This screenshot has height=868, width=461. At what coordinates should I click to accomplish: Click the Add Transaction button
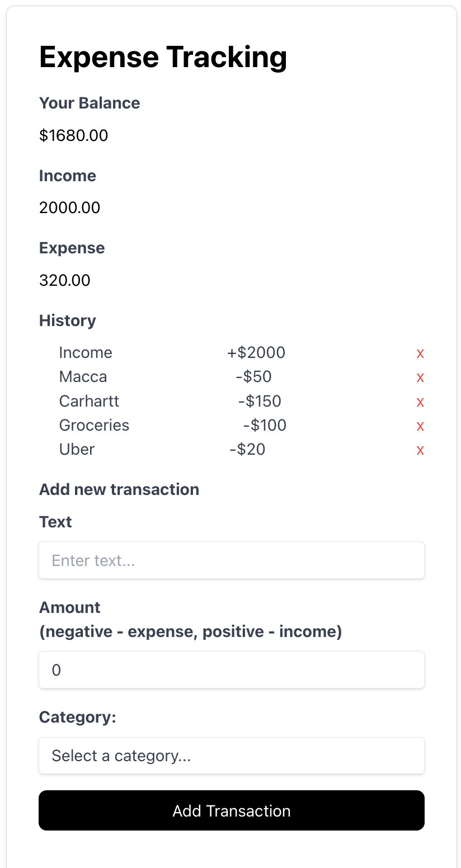(232, 810)
